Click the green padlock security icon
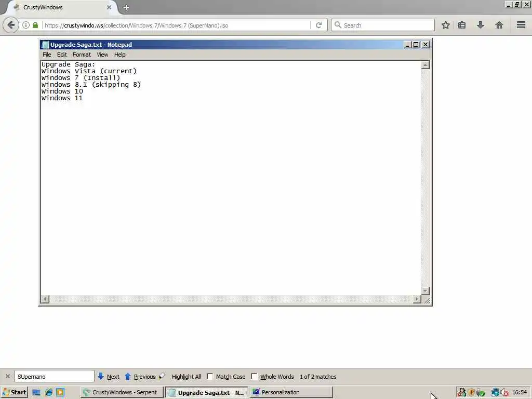 [x=35, y=25]
